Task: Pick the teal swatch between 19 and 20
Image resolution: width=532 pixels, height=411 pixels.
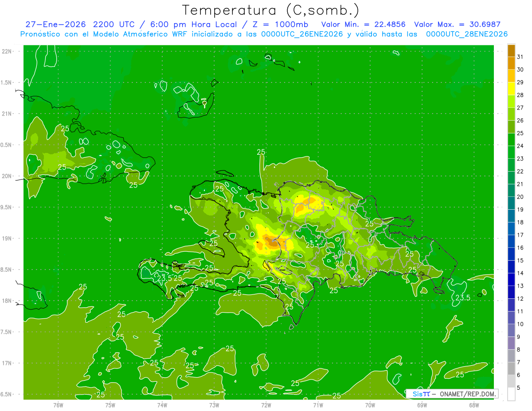Action: click(x=511, y=203)
